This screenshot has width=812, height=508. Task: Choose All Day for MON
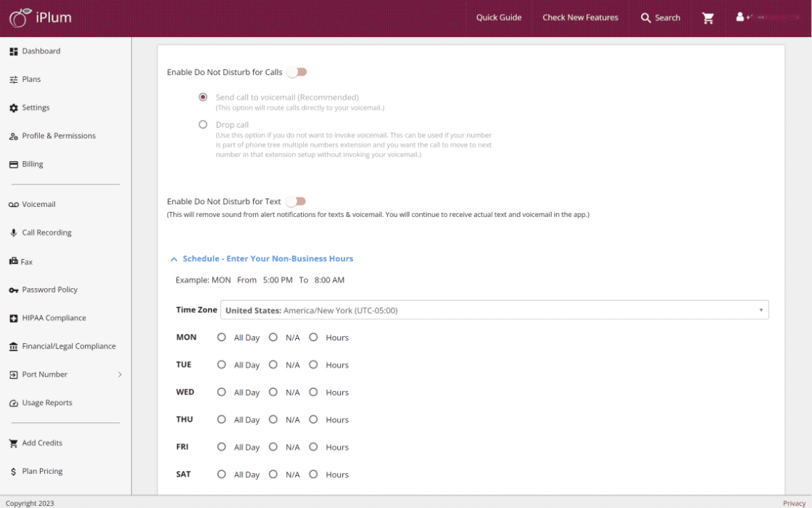click(x=222, y=337)
